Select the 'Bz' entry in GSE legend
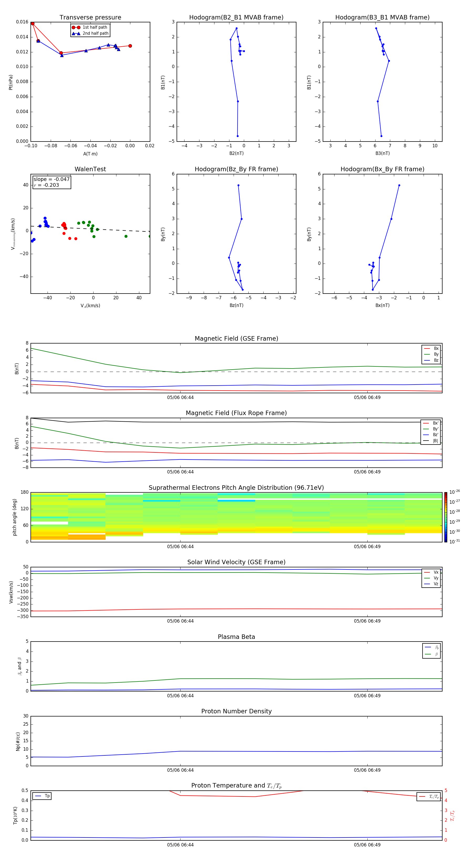 tap(431, 360)
